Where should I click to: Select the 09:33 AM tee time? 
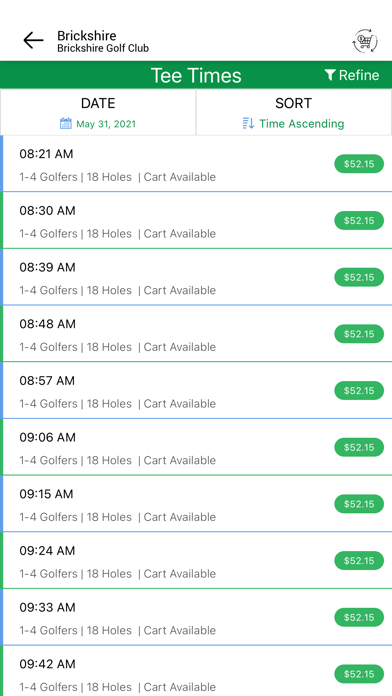196,617
